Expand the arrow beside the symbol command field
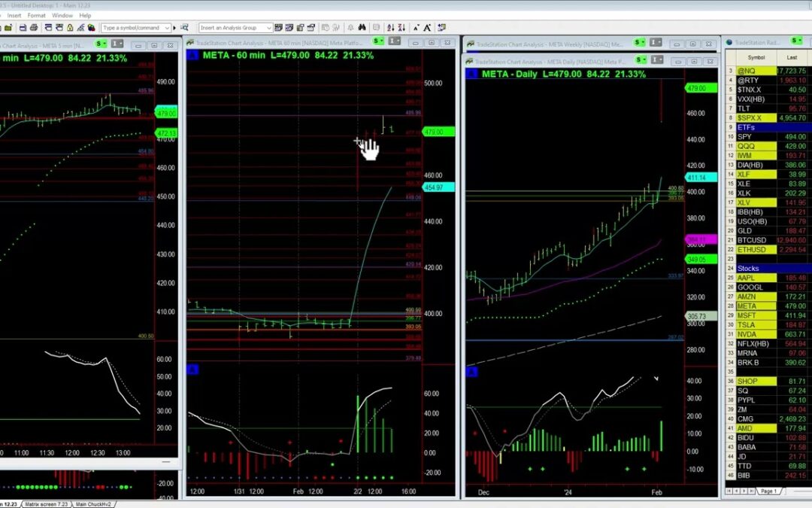Screen dimensions: 812x508 click(175, 28)
